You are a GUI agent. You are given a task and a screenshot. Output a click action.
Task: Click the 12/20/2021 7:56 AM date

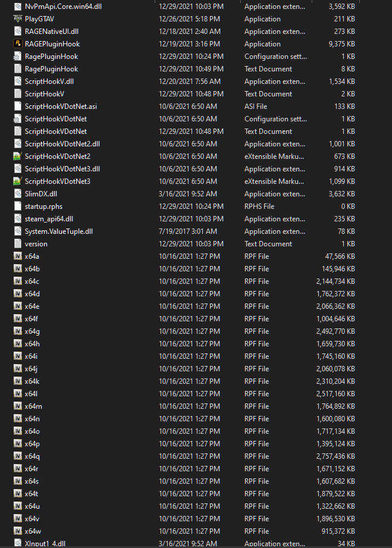190,82
